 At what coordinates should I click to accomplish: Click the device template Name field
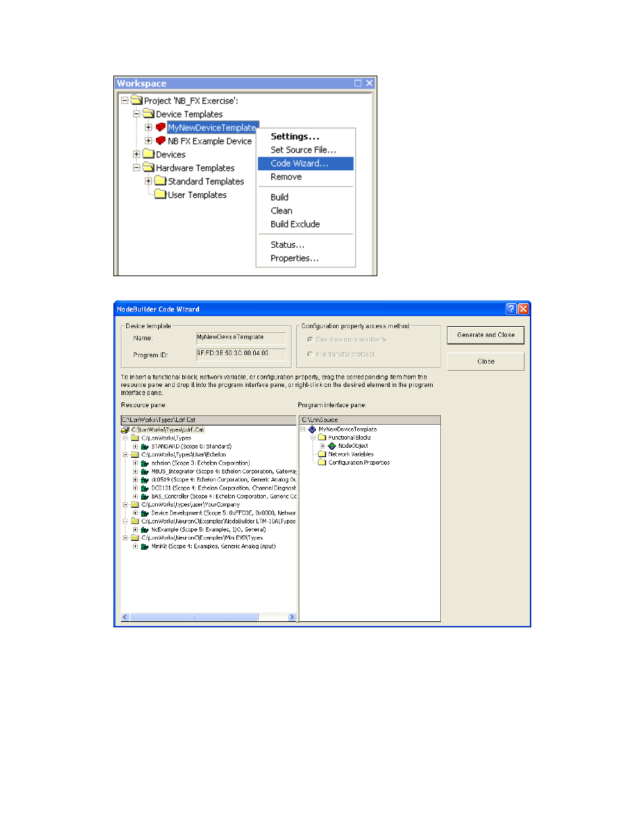click(x=241, y=337)
